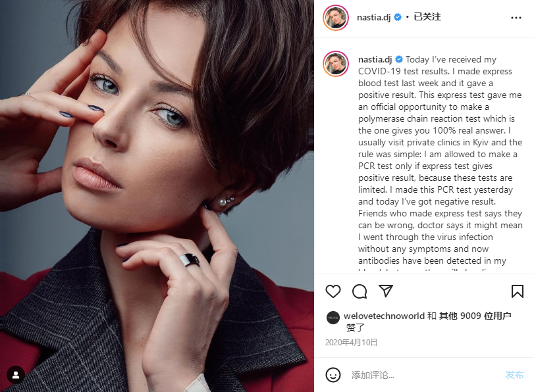Open nastia.dj header profile picture
Screen dimensions: 534x392
click(x=336, y=18)
